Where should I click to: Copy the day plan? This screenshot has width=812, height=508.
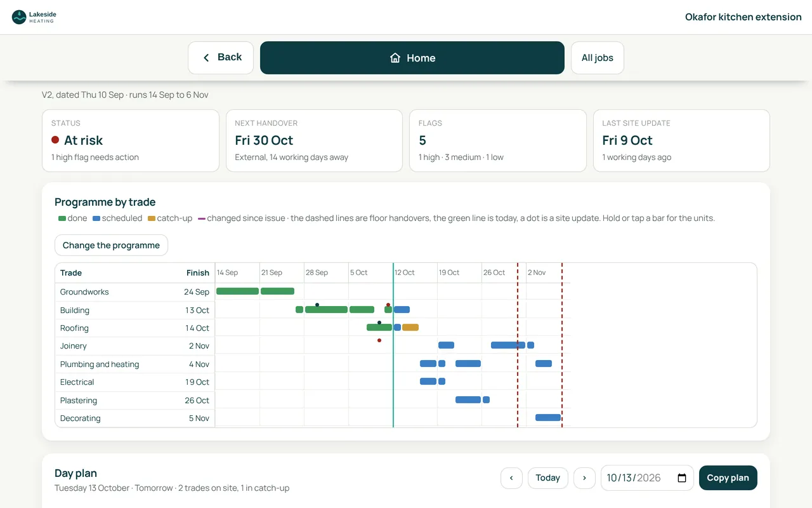(728, 478)
